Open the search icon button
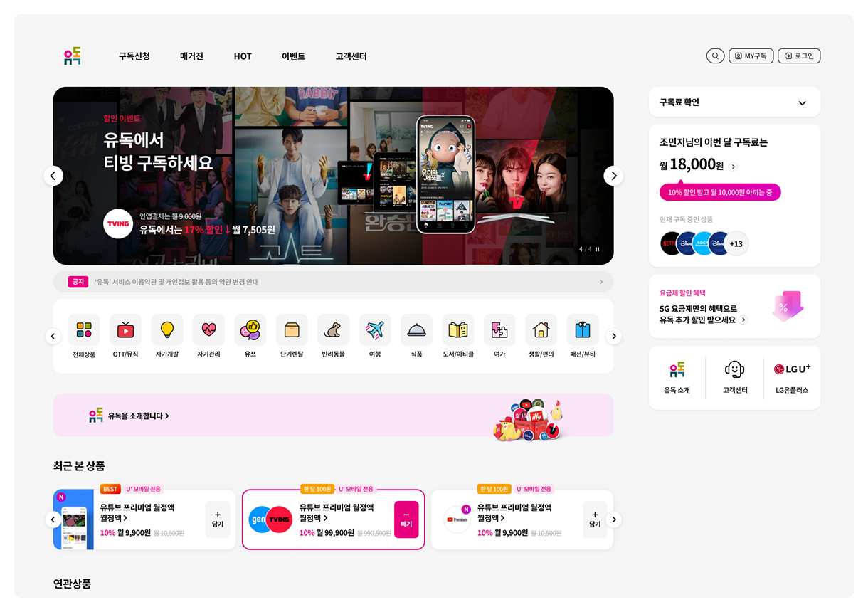 [x=715, y=56]
